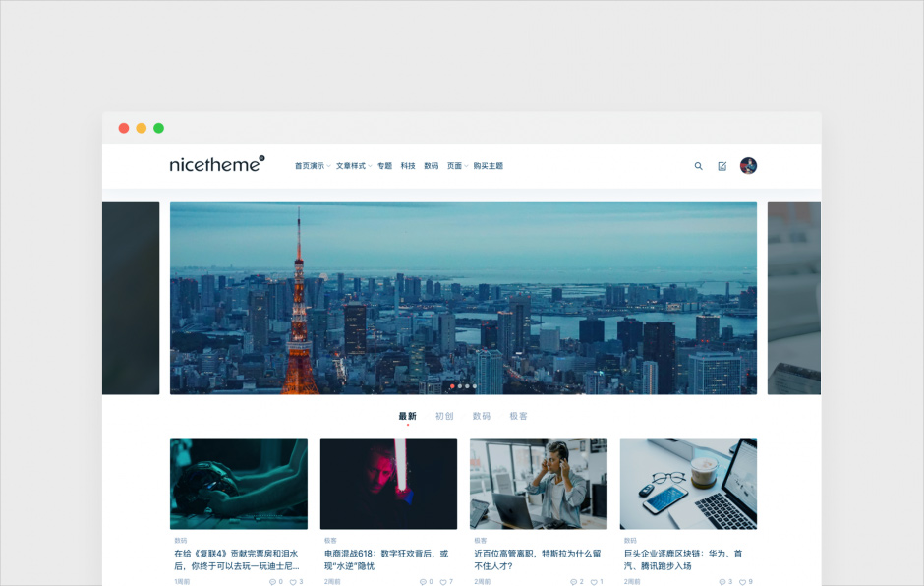Select the last carousel indicator dot
924x586 pixels.
tap(475, 386)
